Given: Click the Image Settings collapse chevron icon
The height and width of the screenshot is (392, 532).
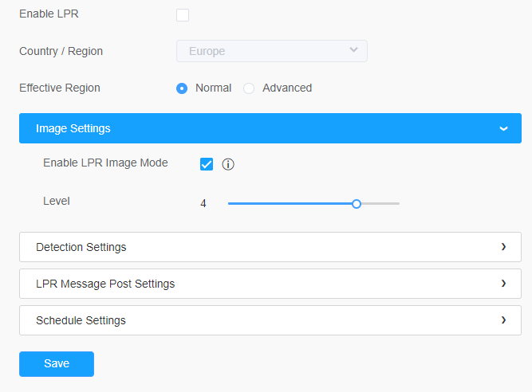Looking at the screenshot, I should coord(503,129).
